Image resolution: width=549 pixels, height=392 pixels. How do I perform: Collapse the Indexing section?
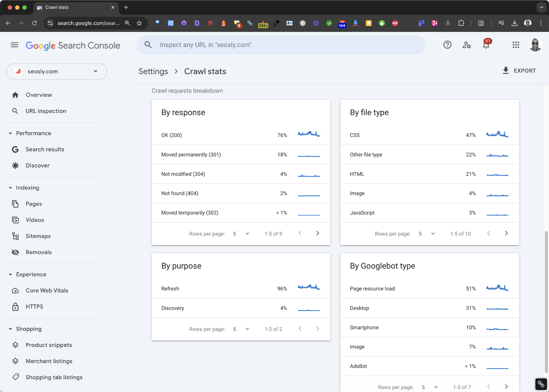pos(11,188)
